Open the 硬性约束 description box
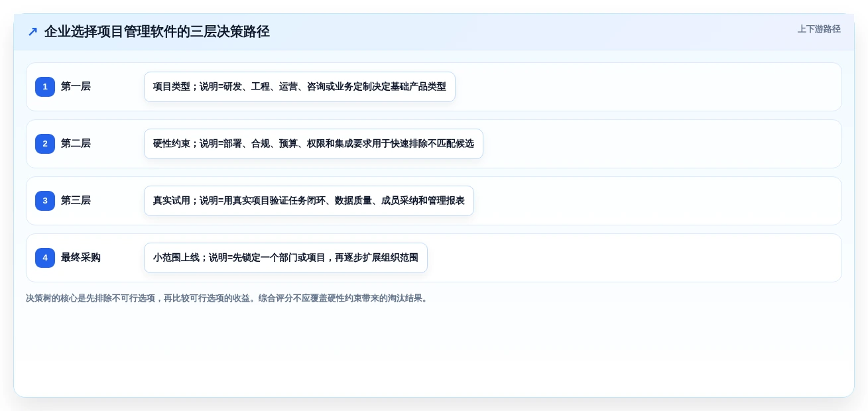868x411 pixels. (314, 144)
